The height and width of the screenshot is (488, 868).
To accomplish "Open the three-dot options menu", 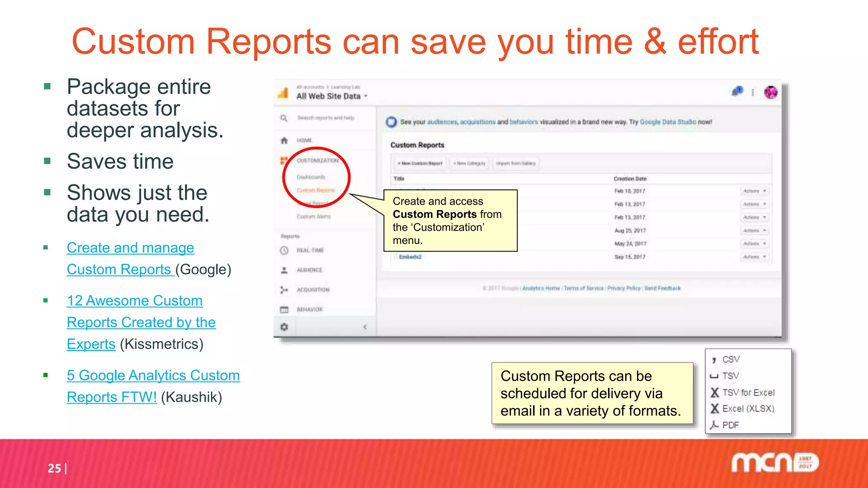I will [753, 92].
